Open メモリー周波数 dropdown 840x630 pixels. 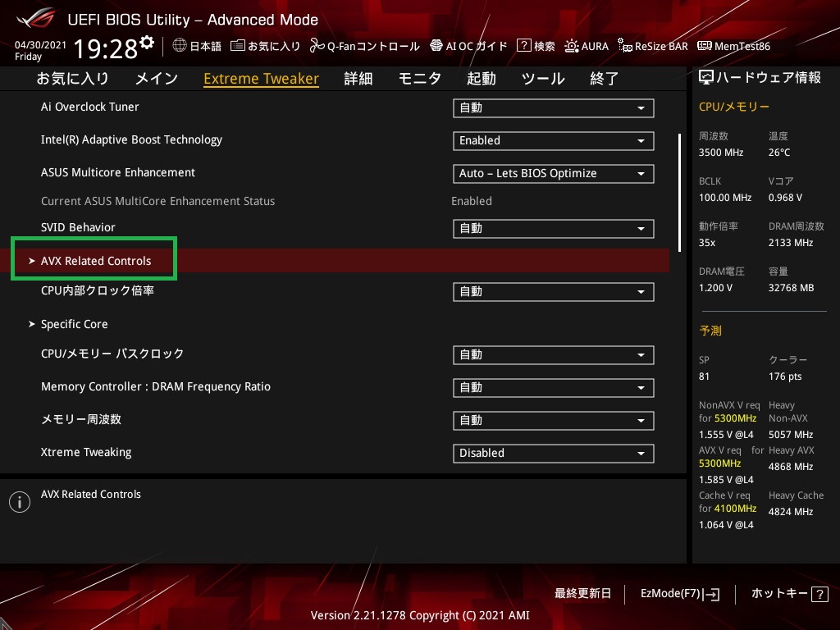[x=554, y=421]
